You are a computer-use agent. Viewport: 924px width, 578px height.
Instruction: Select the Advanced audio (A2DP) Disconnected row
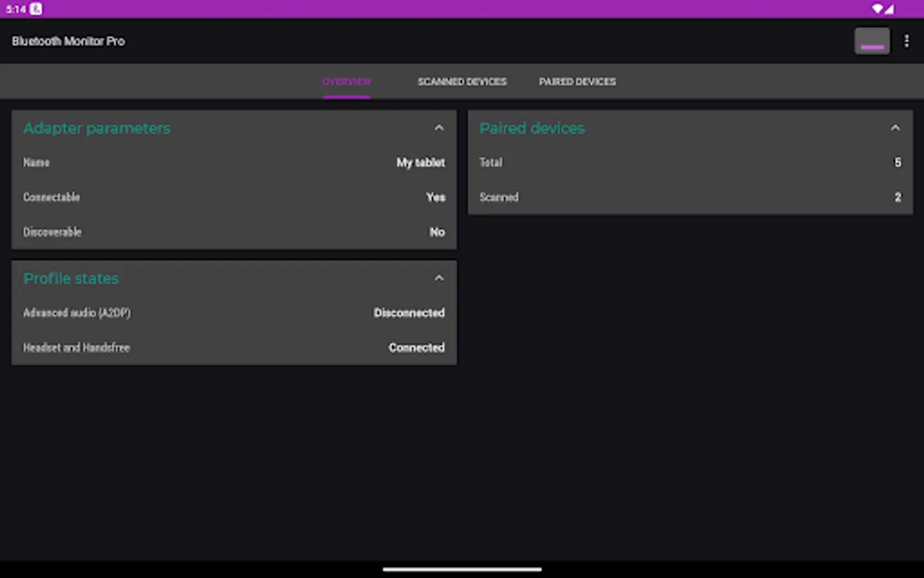pos(234,313)
